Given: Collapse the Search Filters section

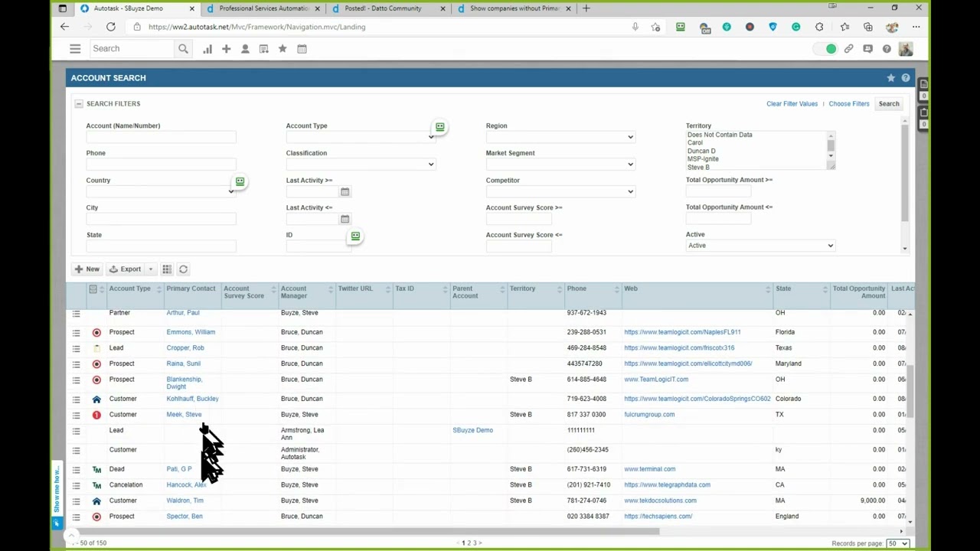Looking at the screenshot, I should coord(78,103).
